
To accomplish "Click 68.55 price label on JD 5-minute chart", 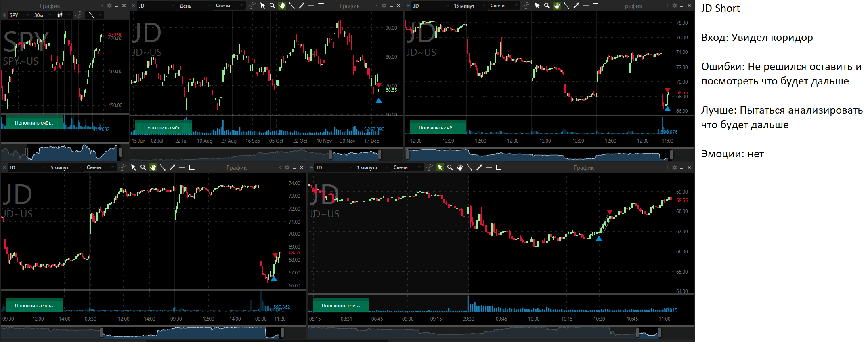I will tap(294, 253).
